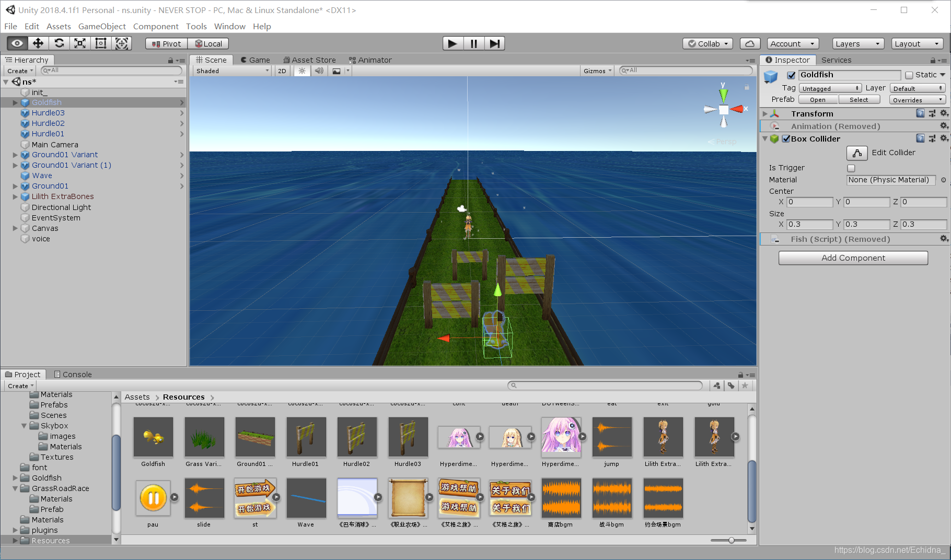Pick Physic Material object selector circle
This screenshot has height=560, width=951.
point(944,180)
